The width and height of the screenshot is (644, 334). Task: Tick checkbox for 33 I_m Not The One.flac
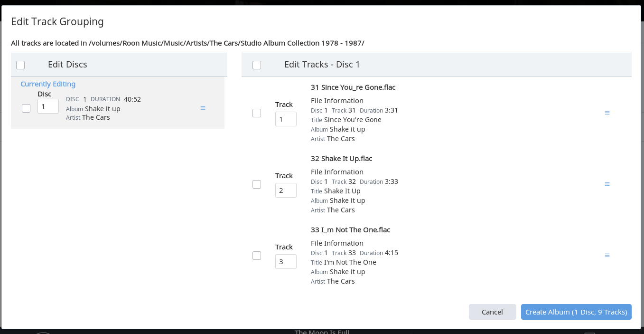point(257,256)
